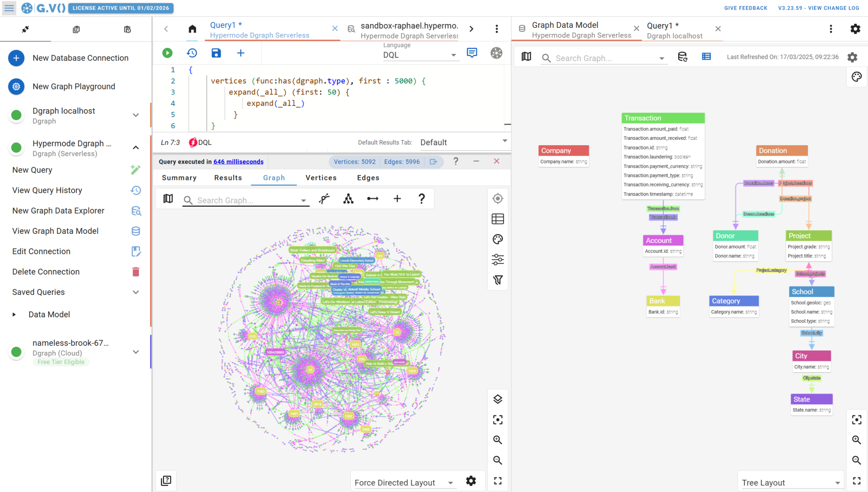Click the GIVE FEEDBACK link
Image resolution: width=868 pixels, height=492 pixels.
point(746,8)
